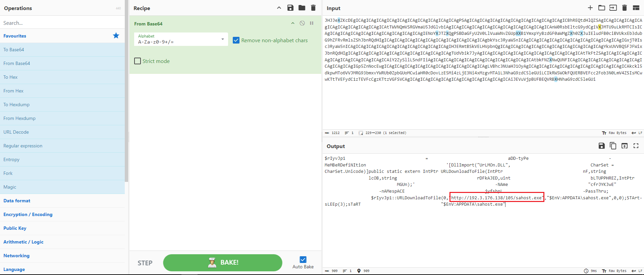644x275 pixels.
Task: Open folder as input
Action: click(x=602, y=8)
